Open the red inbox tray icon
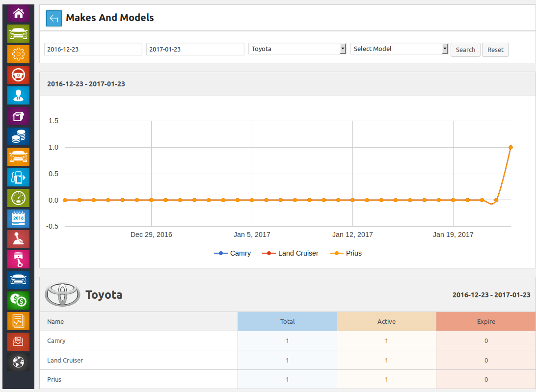The width and height of the screenshot is (536, 392). click(19, 341)
